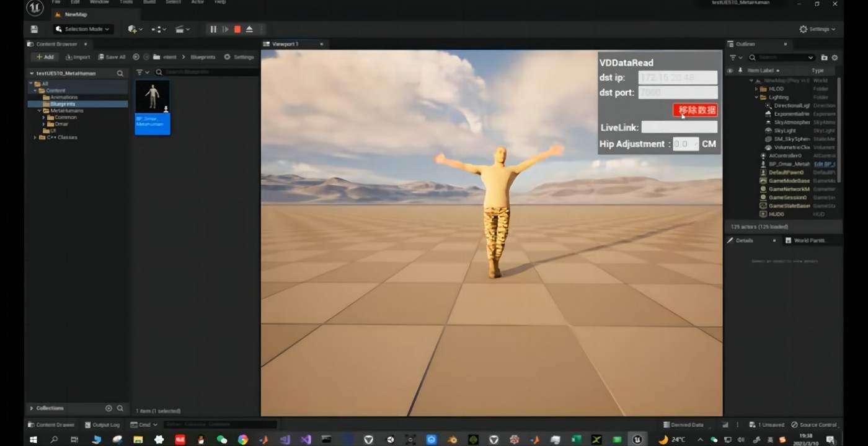Select the Viewport 1 tab
The image size is (868, 446).
[x=285, y=44]
